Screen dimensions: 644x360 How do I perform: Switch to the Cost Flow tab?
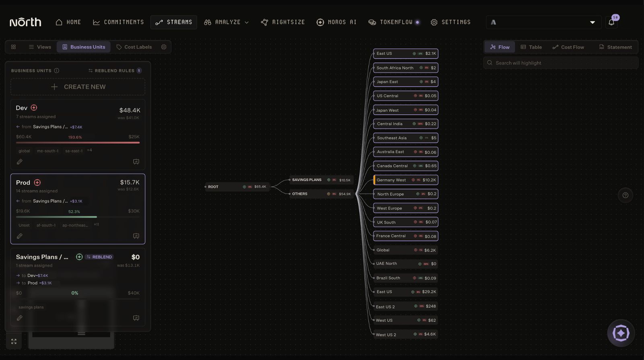tap(568, 47)
